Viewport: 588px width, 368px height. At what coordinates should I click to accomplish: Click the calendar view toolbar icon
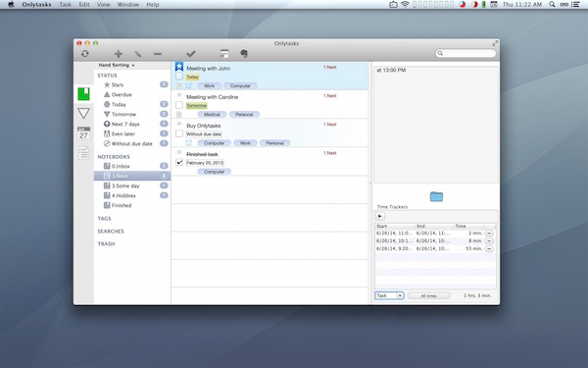pos(224,54)
